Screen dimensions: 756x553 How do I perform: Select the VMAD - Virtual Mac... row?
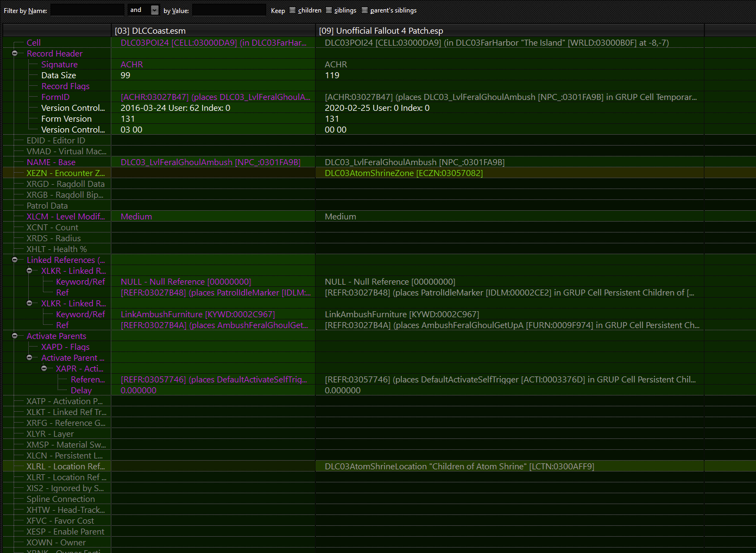pyautogui.click(x=66, y=151)
